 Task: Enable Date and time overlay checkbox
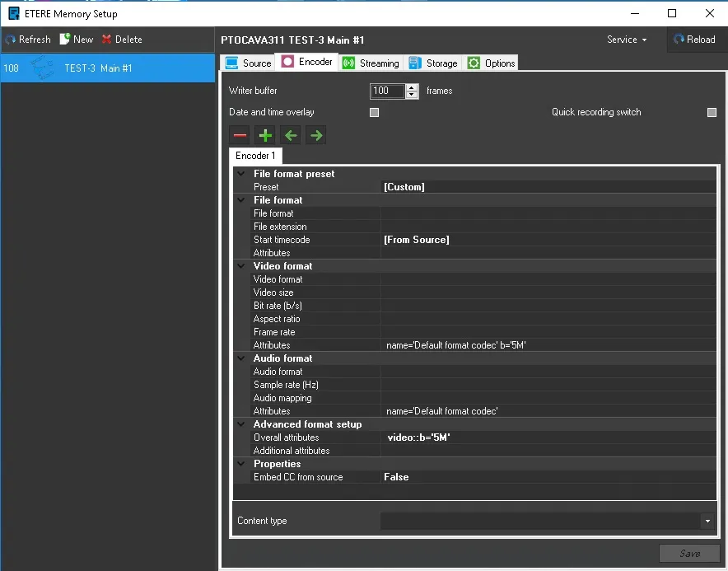pyautogui.click(x=374, y=113)
